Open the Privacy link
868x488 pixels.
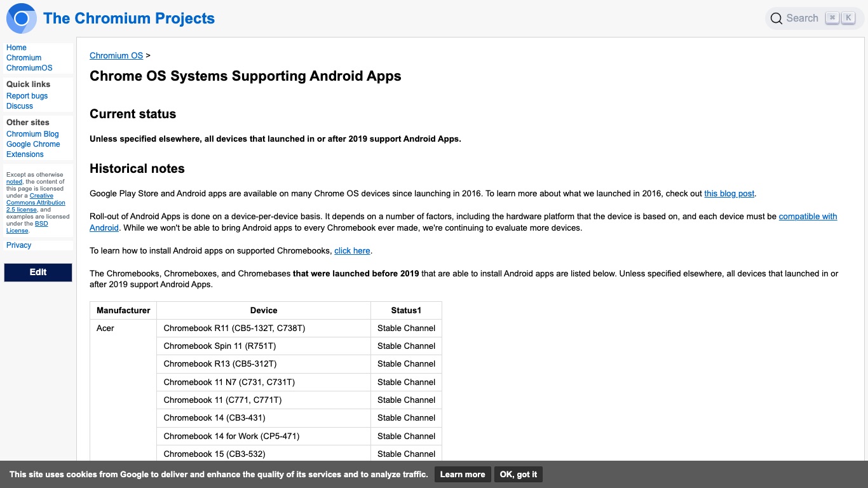click(x=18, y=245)
